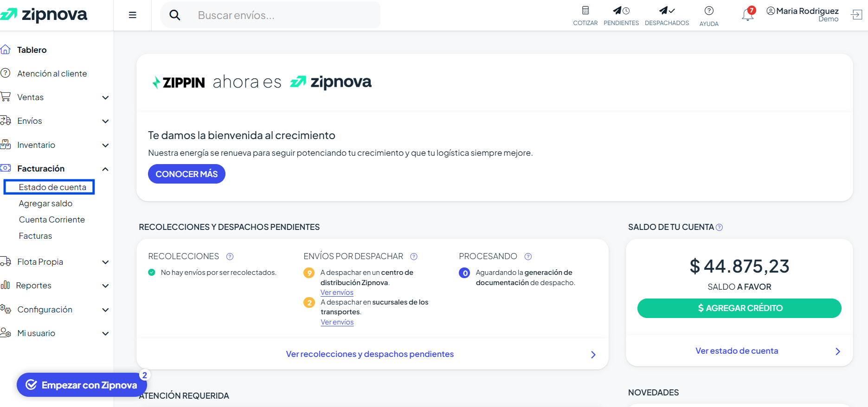Click the Agregar Crédito button
This screenshot has height=407, width=868.
tap(739, 308)
